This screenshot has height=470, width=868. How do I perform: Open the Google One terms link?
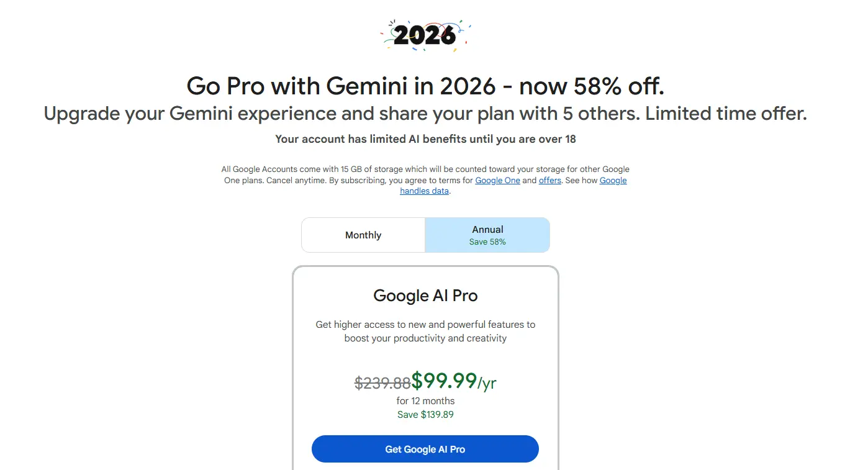pyautogui.click(x=497, y=180)
